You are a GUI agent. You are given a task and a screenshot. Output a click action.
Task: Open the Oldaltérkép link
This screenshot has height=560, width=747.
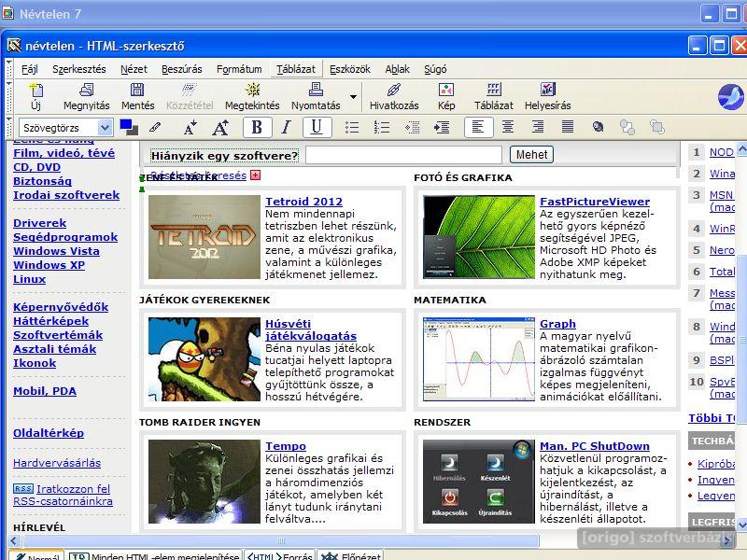click(49, 433)
